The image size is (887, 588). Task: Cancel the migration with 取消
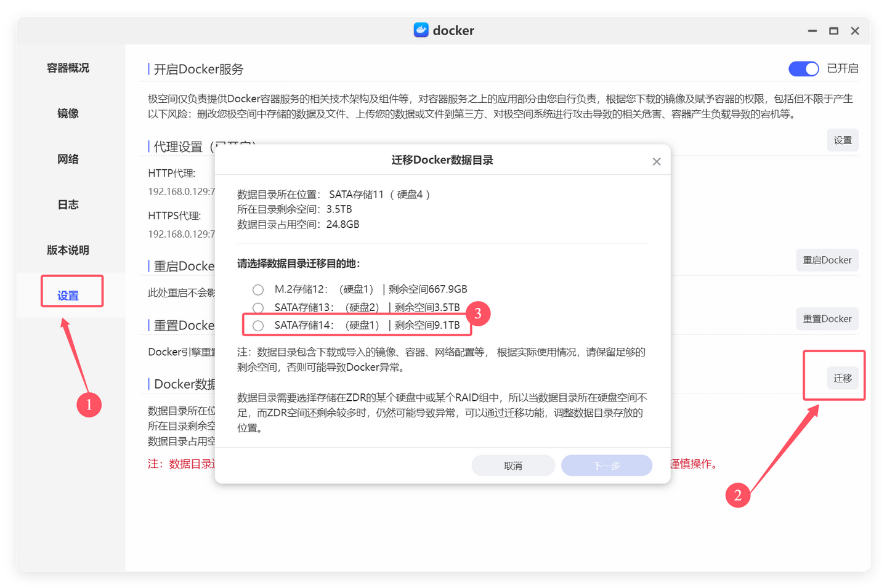513,465
